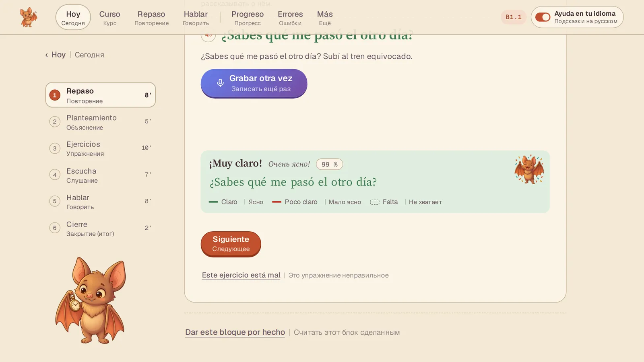The width and height of the screenshot is (644, 362).
Task: Click the celebrating bat in feedback panel
Action: (x=529, y=169)
